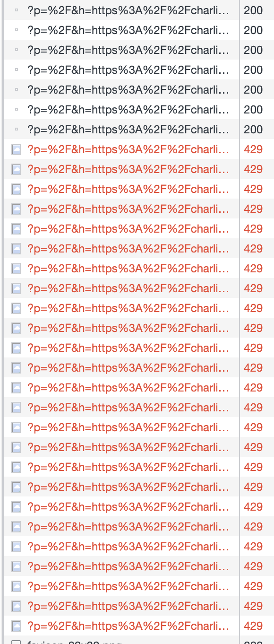This screenshot has width=274, height=644.
Task: Select the first red failed request name
Action: (128, 150)
